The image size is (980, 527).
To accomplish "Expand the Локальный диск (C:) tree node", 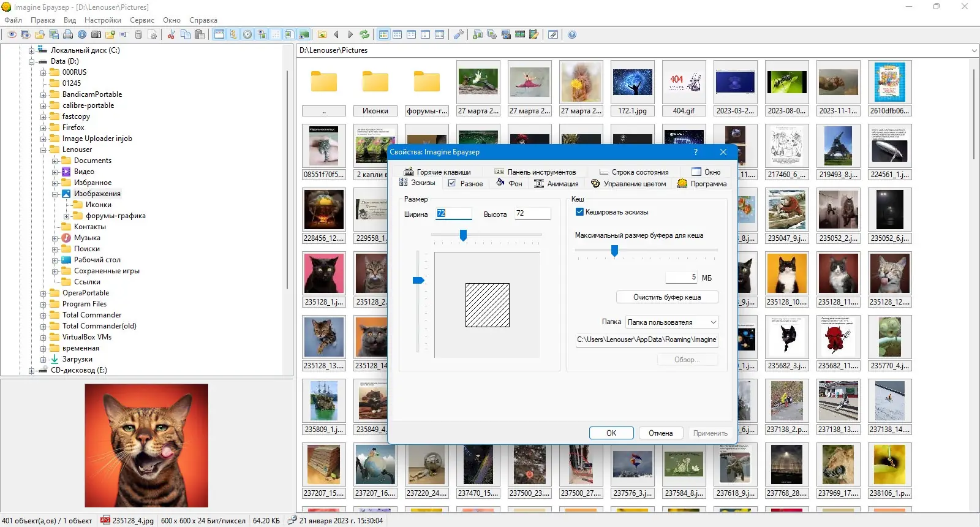I will pyautogui.click(x=31, y=51).
